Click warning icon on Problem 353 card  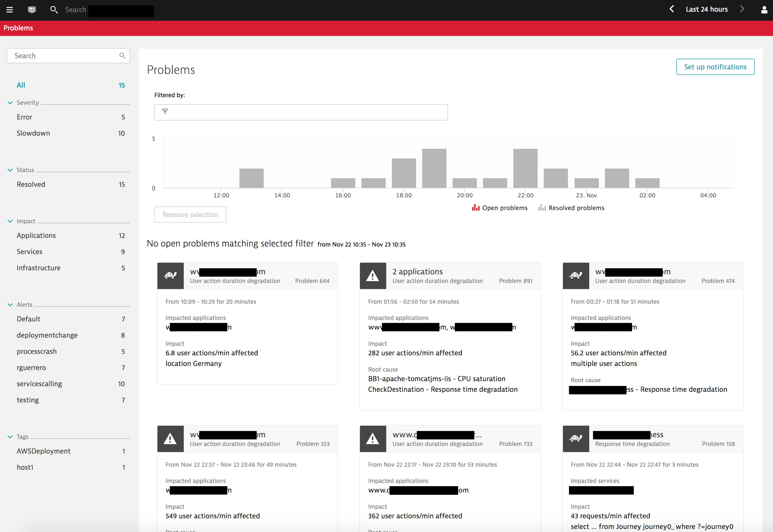(x=170, y=439)
